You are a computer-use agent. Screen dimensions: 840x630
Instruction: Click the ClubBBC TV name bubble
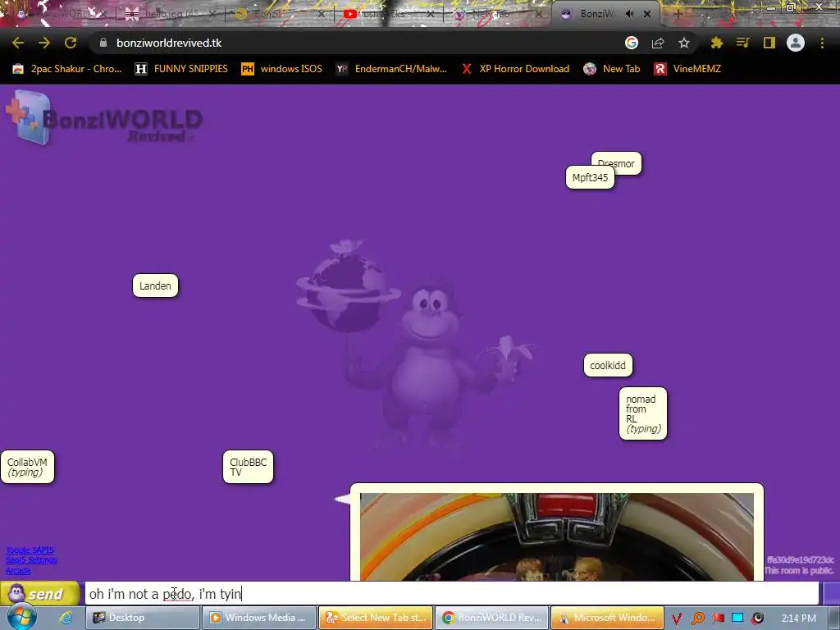pos(248,467)
